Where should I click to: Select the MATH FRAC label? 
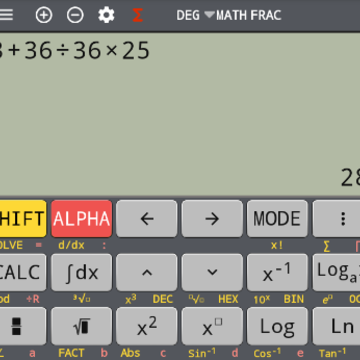[x=249, y=15]
